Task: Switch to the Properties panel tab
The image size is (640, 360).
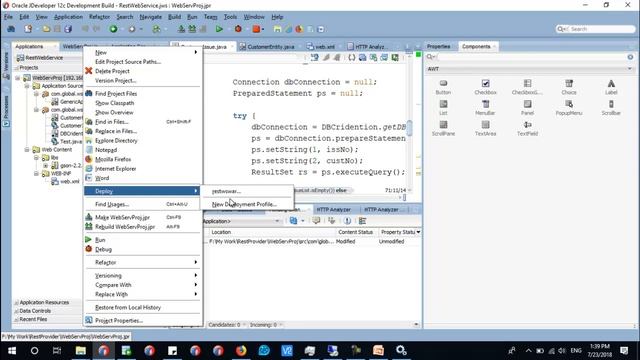Action: pos(438,47)
